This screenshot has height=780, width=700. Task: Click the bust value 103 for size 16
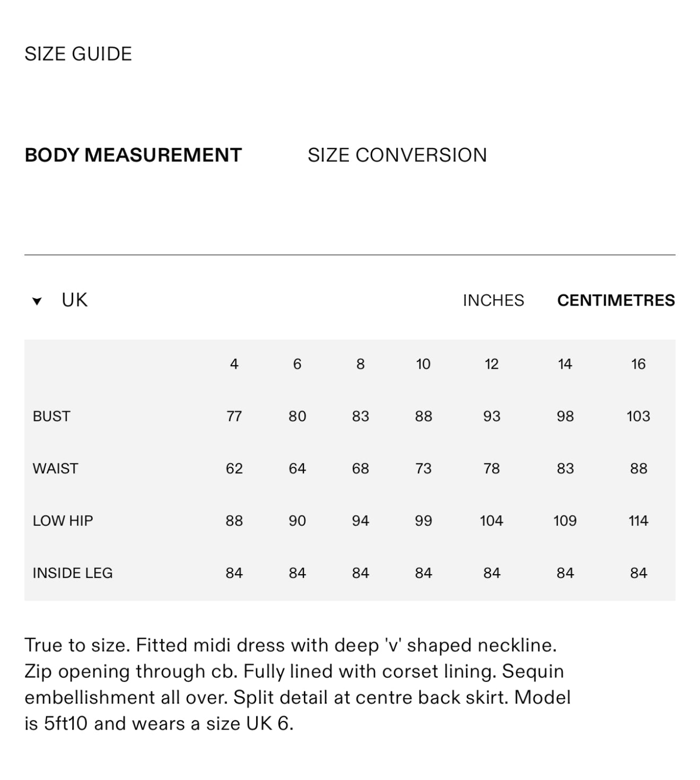[638, 416]
